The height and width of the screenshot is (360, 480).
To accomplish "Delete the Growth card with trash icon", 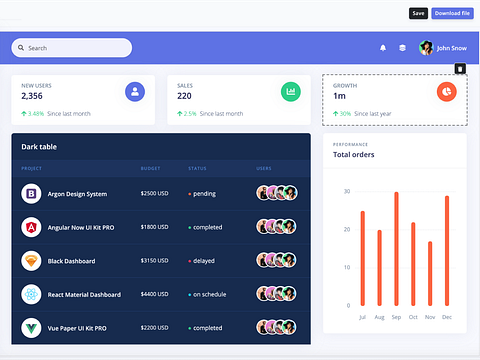I will pos(460,69).
